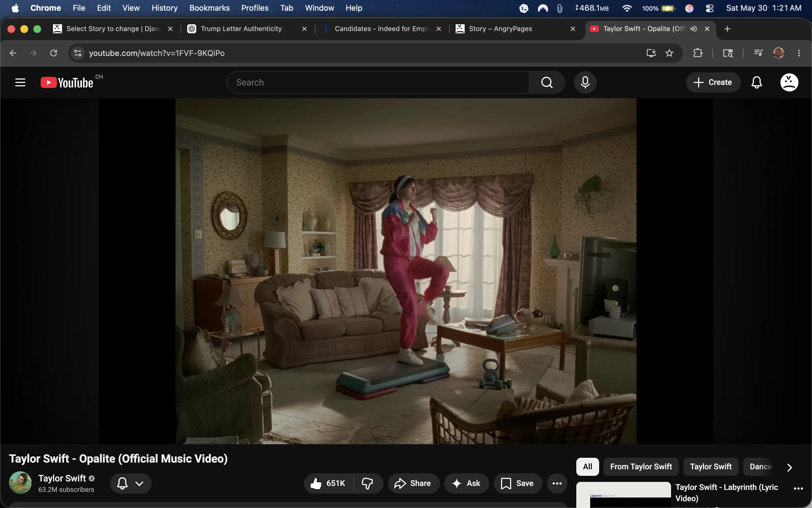Click the video player to pause
812x508 pixels.
tap(406, 271)
